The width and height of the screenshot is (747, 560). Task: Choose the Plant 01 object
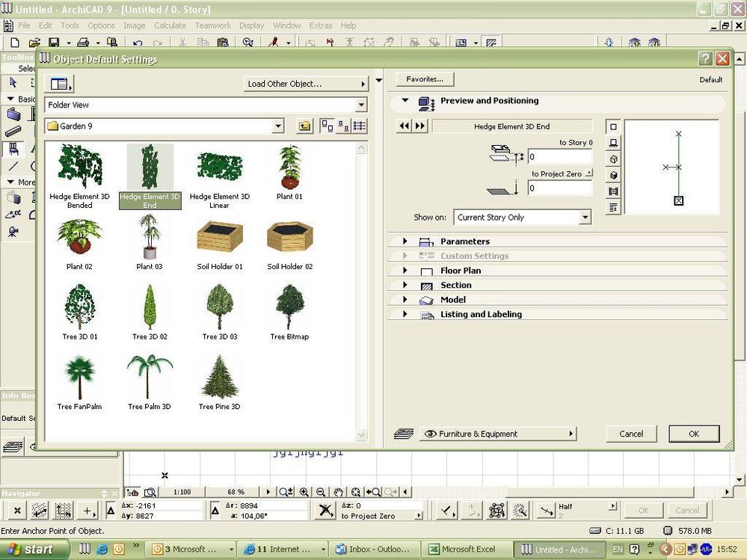coord(289,173)
